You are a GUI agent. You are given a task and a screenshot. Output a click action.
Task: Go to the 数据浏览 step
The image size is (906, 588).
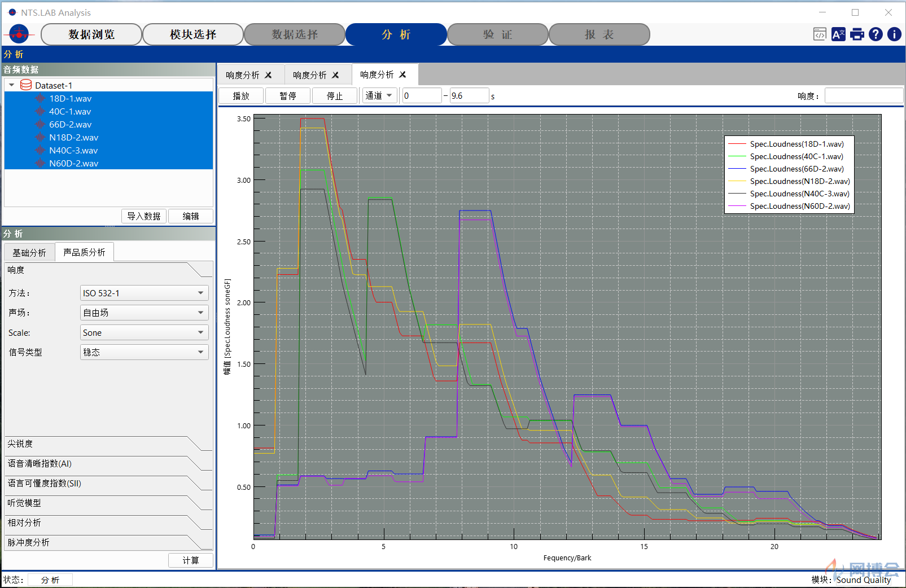pos(91,34)
